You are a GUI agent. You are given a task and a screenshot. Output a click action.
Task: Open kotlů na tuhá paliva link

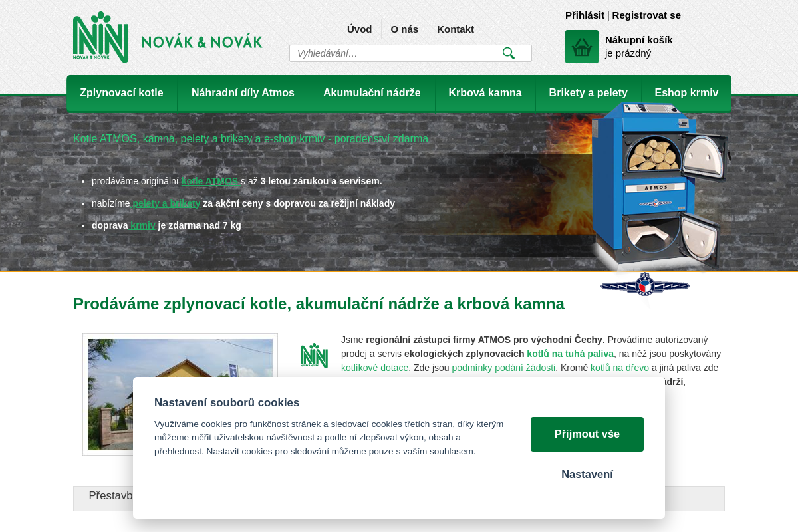point(570,354)
